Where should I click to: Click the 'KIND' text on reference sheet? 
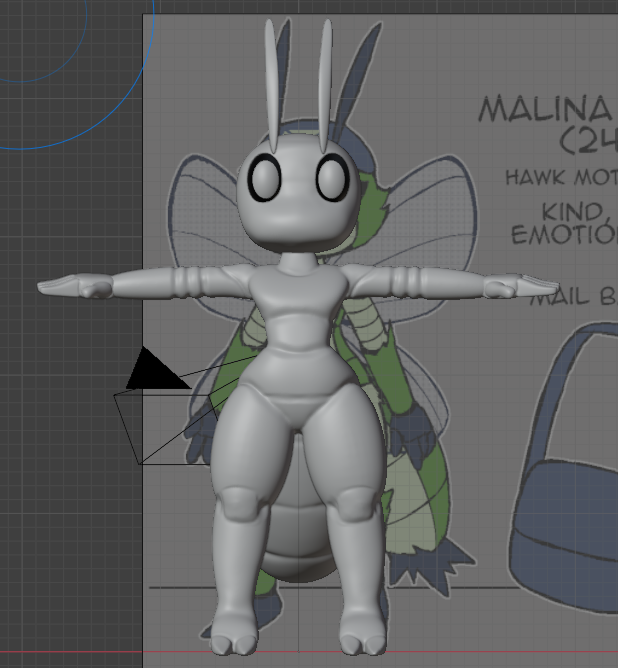coord(572,211)
